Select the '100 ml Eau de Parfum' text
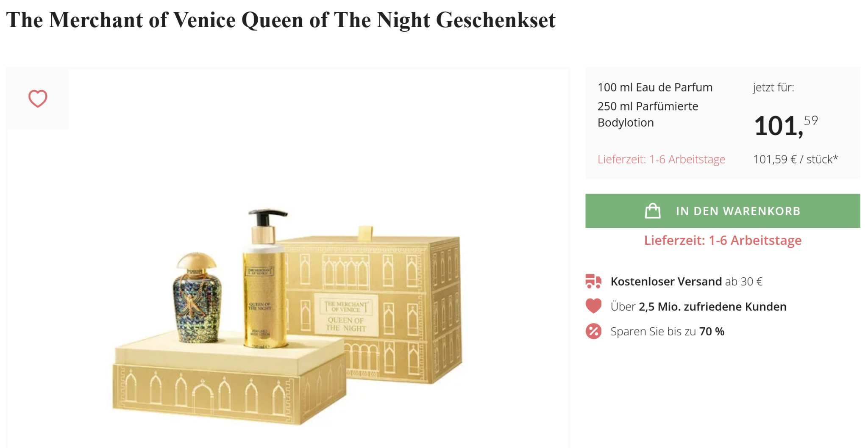Screen dimensions: 868x448 [655, 87]
